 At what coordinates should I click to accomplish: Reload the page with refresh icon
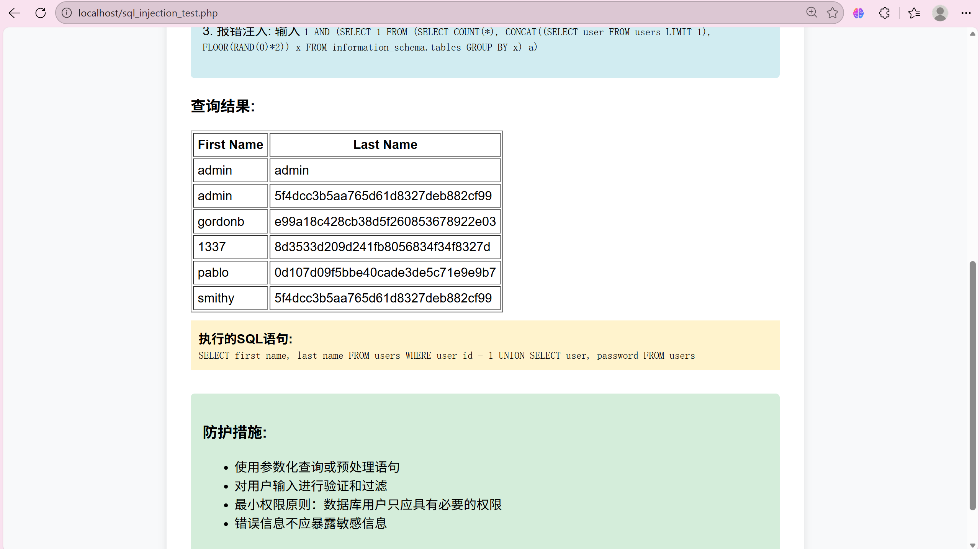[41, 13]
